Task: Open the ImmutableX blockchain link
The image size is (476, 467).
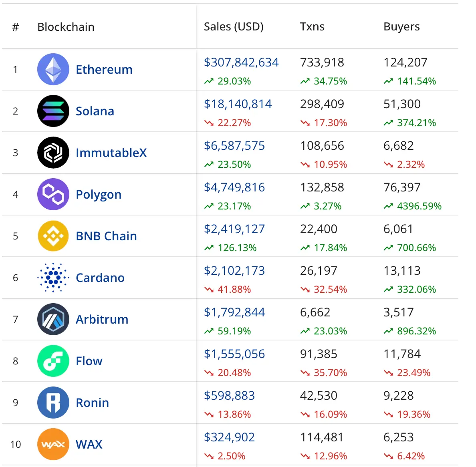Action: pyautogui.click(x=111, y=153)
